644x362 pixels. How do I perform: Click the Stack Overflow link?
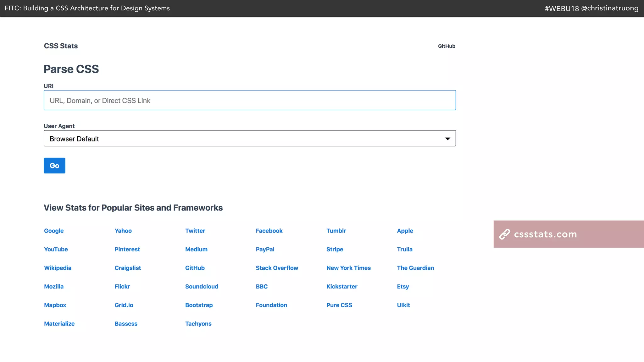tap(277, 268)
